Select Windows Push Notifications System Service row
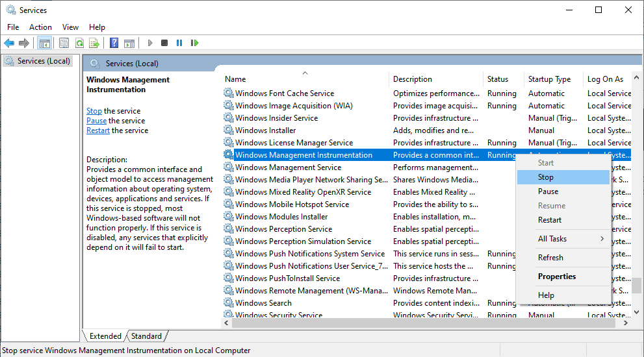The height and width of the screenshot is (357, 644). [369, 253]
